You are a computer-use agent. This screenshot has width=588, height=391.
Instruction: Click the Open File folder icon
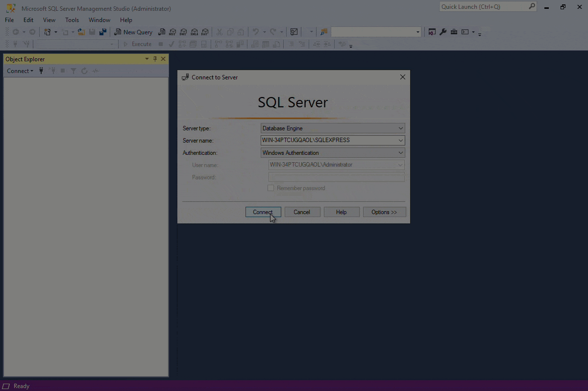click(81, 32)
